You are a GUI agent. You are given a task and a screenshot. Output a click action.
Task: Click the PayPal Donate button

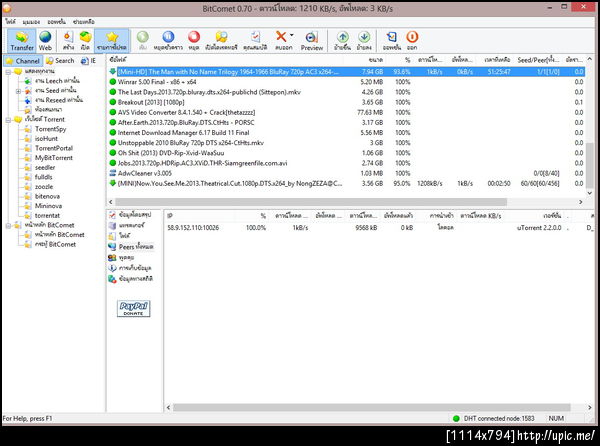point(134,309)
